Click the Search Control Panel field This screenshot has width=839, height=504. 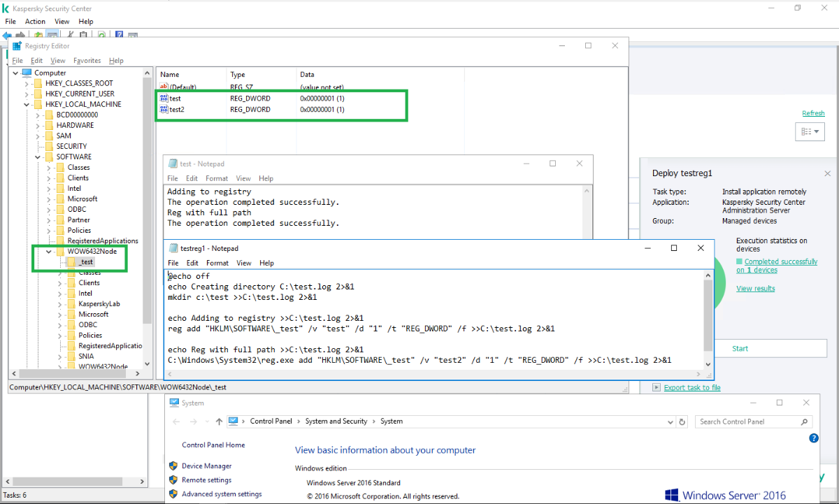click(x=748, y=422)
